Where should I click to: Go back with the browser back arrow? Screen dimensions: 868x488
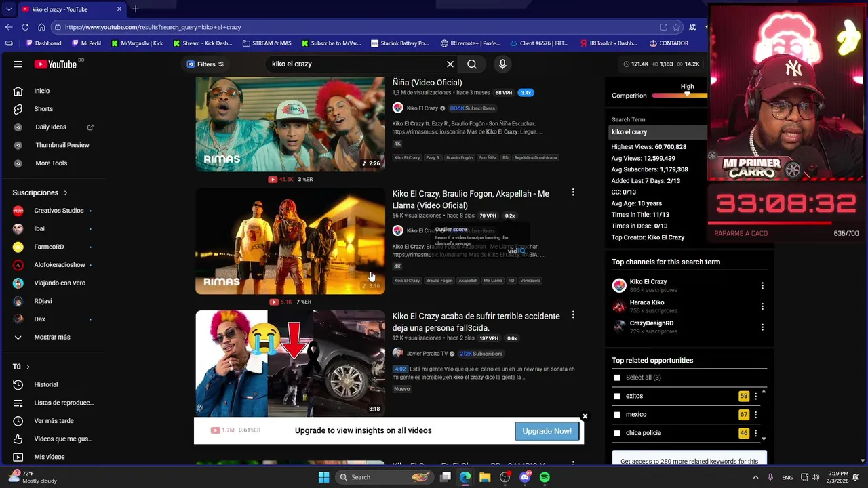[x=9, y=27]
